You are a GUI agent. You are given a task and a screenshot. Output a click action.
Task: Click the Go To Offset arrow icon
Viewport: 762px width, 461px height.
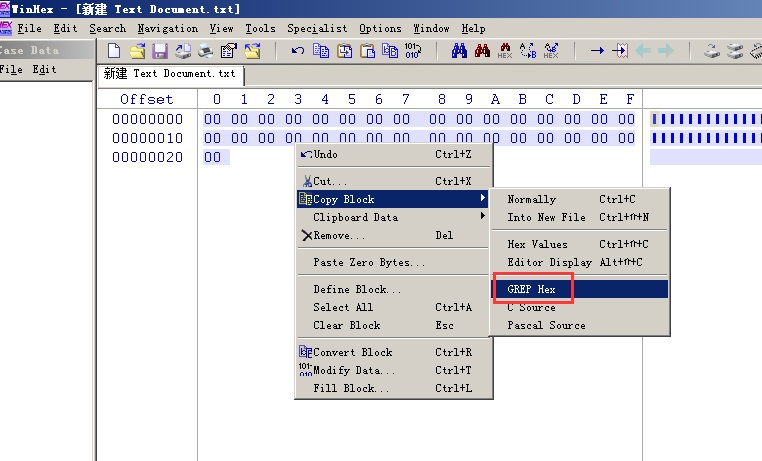coord(597,51)
